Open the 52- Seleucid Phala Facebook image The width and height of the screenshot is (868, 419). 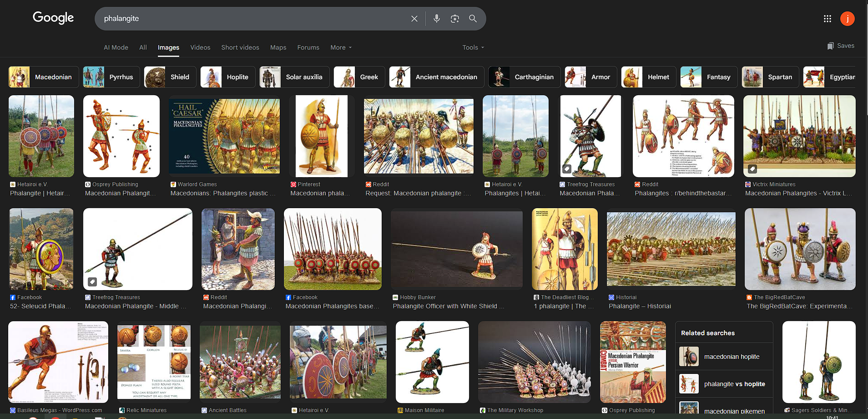click(x=41, y=249)
